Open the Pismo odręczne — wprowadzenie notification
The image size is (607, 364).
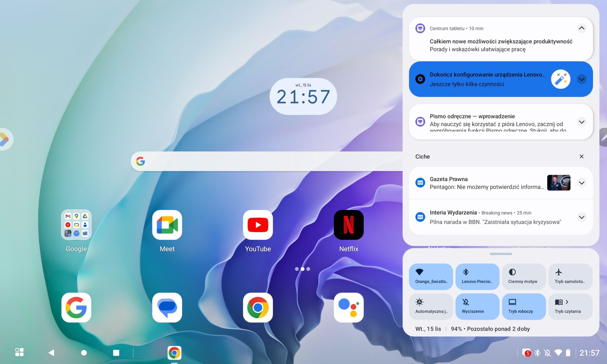coord(501,122)
